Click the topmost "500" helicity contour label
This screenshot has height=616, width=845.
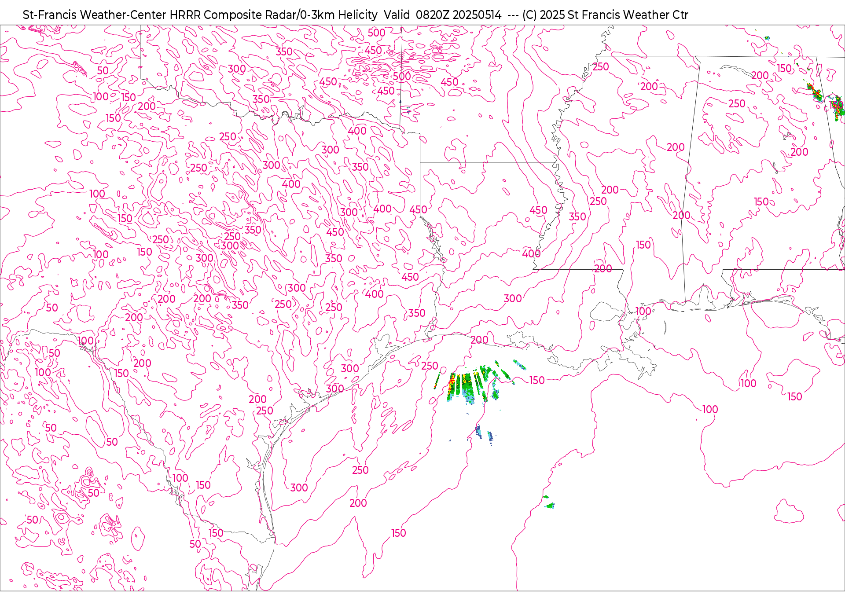pos(376,33)
